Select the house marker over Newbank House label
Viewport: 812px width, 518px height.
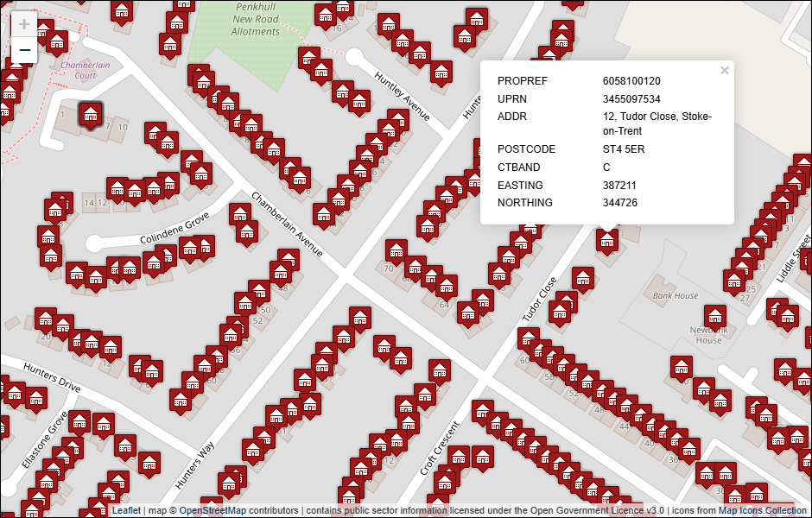click(x=714, y=316)
